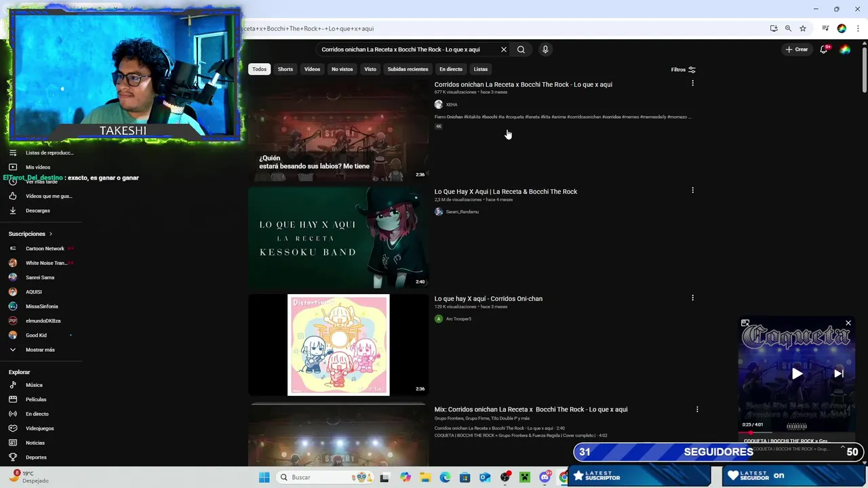This screenshot has width=868, height=488.
Task: Bookmark this page with the star icon
Action: (803, 28)
